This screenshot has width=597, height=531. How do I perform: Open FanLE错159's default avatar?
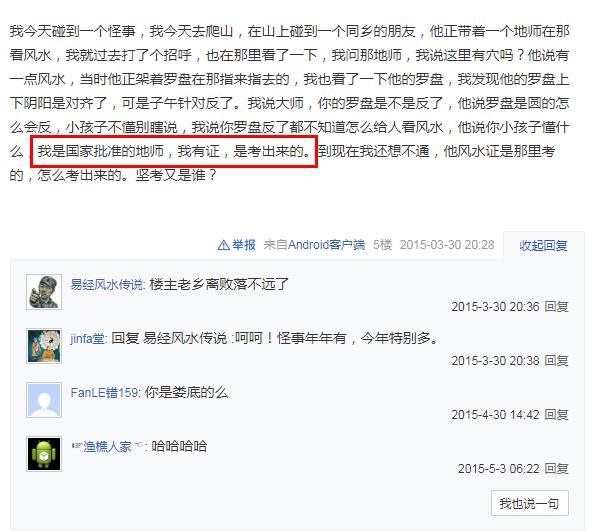tap(44, 400)
